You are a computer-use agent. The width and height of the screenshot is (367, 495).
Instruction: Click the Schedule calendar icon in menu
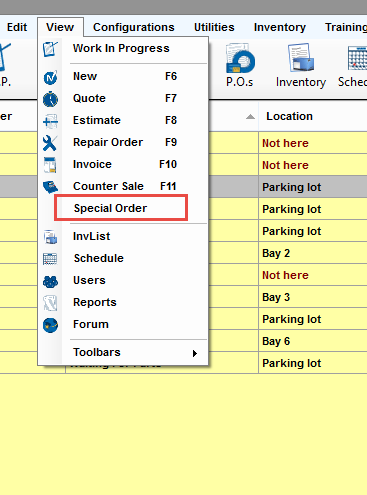point(50,259)
